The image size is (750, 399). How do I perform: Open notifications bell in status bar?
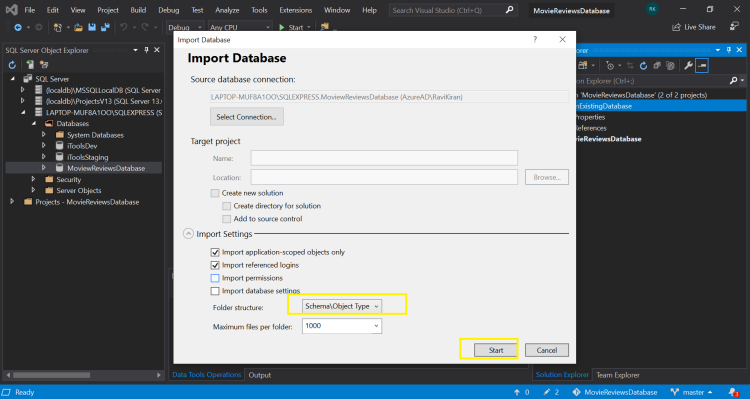[x=733, y=392]
